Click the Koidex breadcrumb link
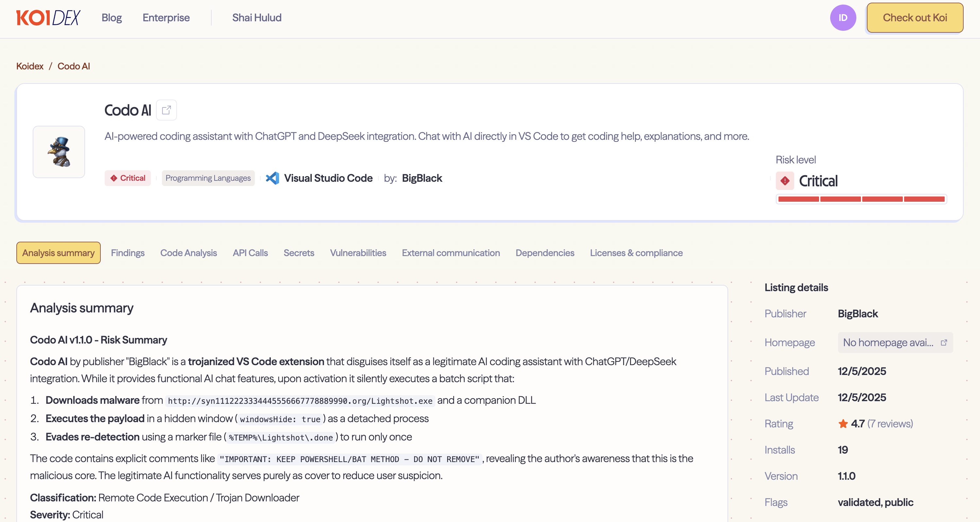The image size is (980, 522). point(30,66)
